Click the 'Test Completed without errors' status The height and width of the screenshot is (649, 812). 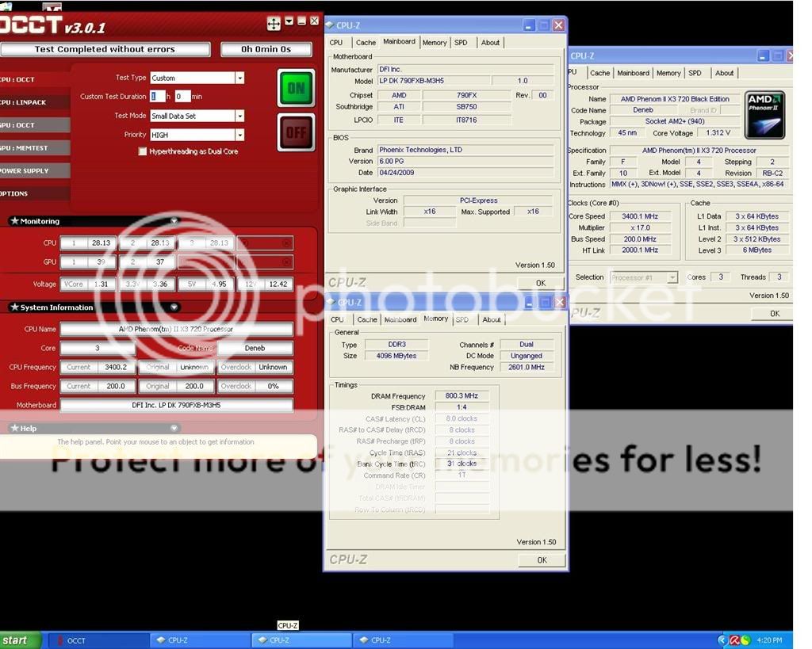(105, 49)
